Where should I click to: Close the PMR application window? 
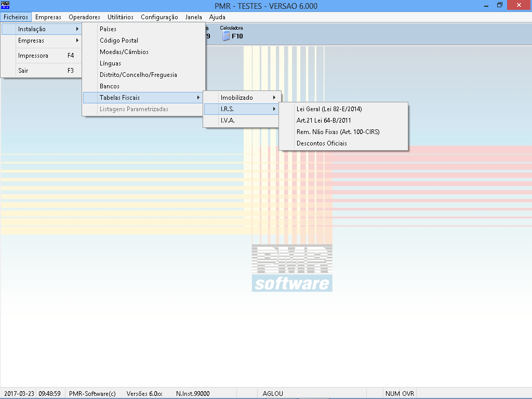click(x=519, y=5)
